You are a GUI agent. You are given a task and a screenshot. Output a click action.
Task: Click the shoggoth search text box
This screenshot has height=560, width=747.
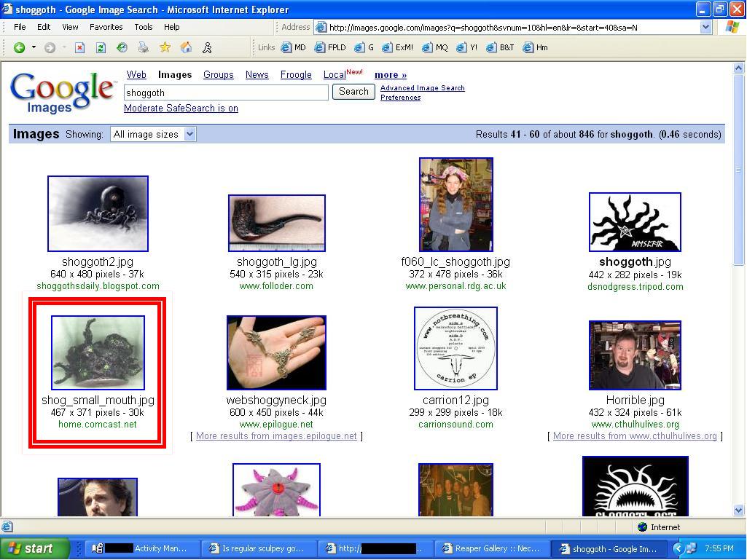point(226,92)
